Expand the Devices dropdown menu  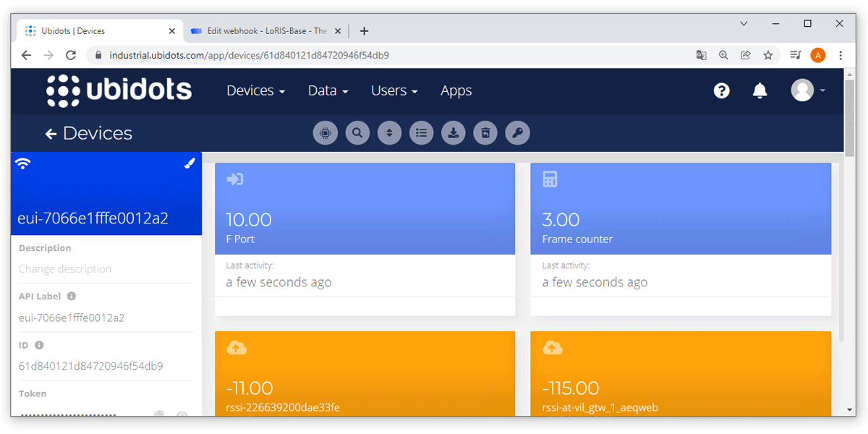[255, 90]
